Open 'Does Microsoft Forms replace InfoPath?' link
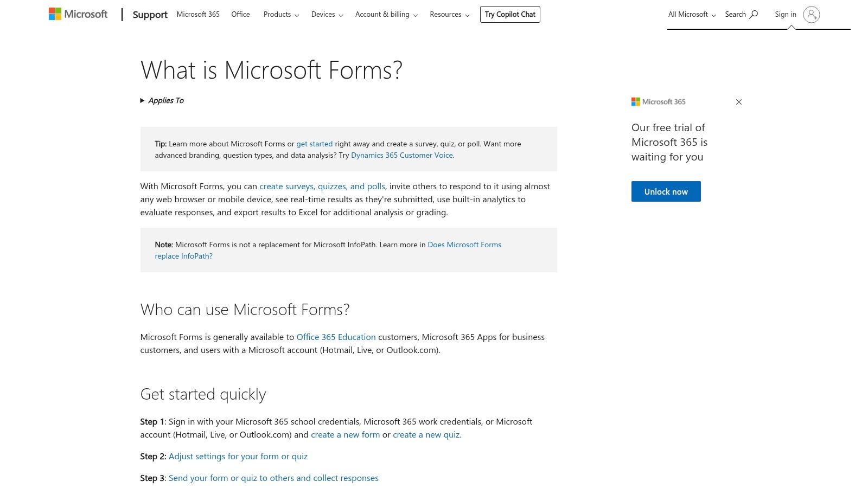This screenshot has height=488, width=868. 328,251
